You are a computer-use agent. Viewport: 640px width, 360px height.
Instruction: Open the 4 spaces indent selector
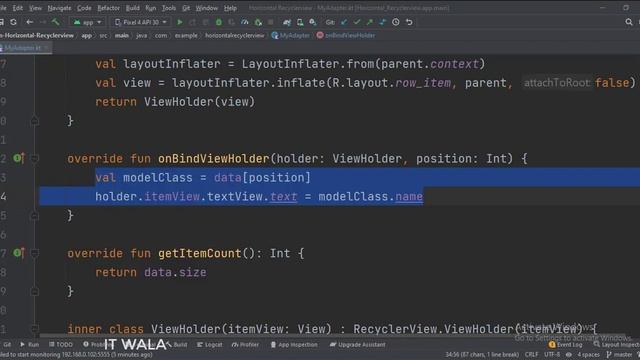click(588, 355)
